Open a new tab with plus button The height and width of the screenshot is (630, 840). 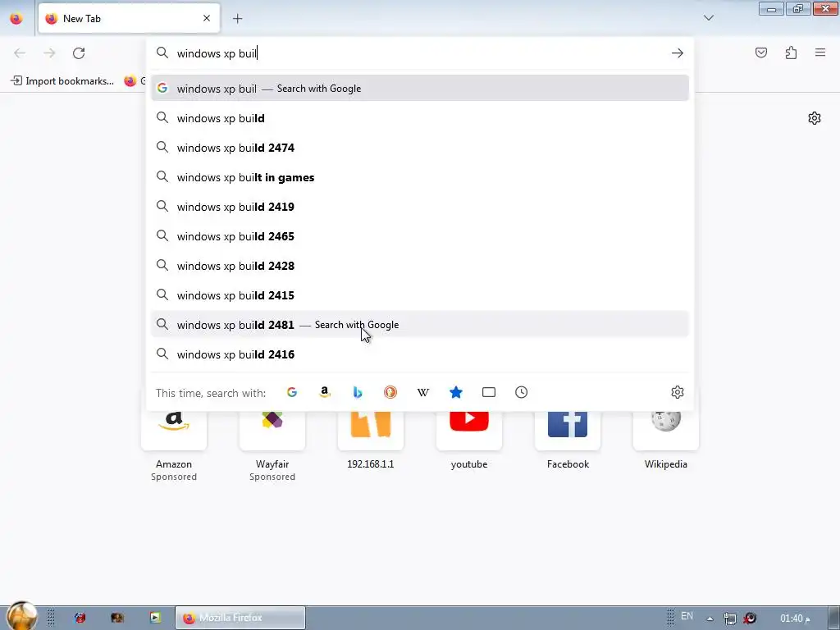237,19
